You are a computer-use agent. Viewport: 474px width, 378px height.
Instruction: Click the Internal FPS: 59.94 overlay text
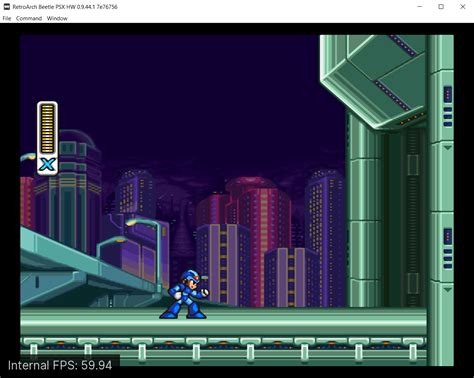click(x=60, y=365)
